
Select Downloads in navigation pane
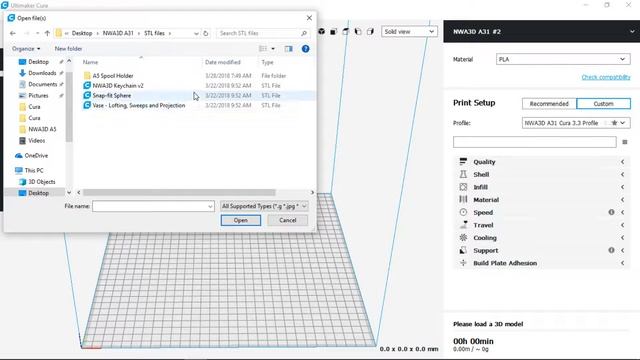(42, 73)
